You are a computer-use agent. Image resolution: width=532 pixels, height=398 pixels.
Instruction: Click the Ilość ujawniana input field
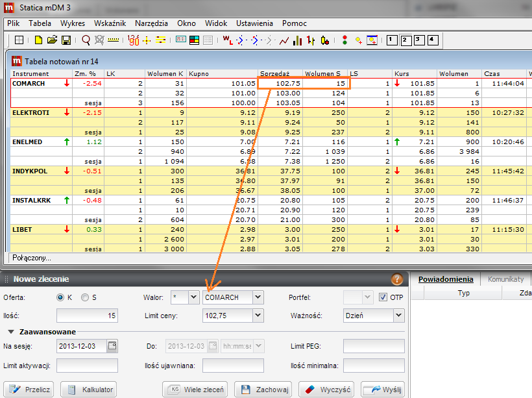click(x=233, y=366)
